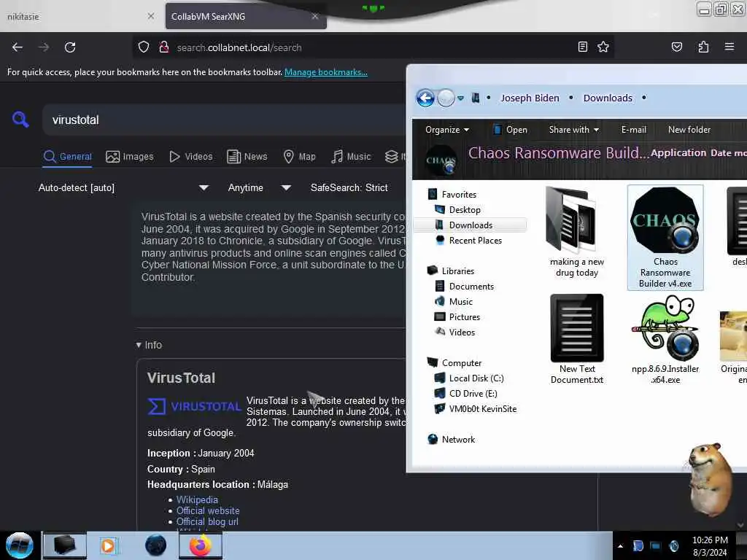
Task: Open the Auto-detect language dropdown
Action: tap(123, 187)
